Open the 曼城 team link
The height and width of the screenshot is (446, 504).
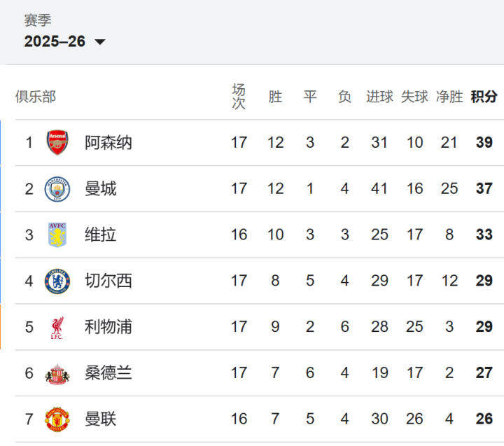click(101, 189)
